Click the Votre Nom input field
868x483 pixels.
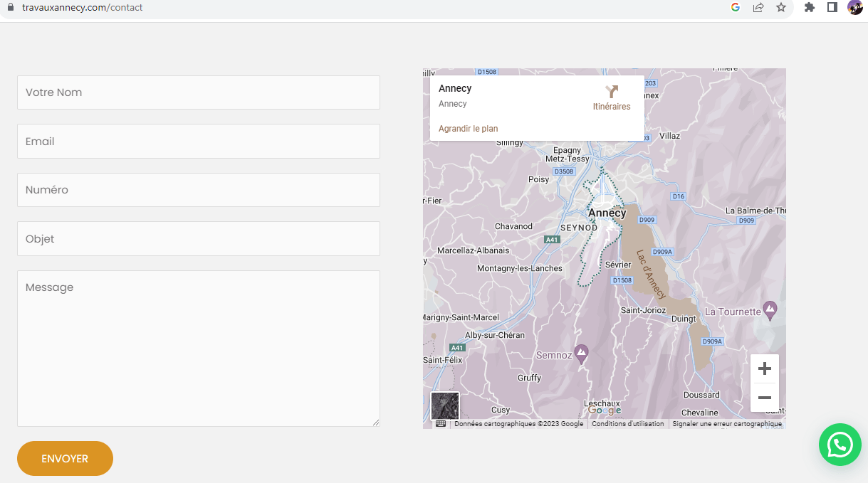(199, 92)
